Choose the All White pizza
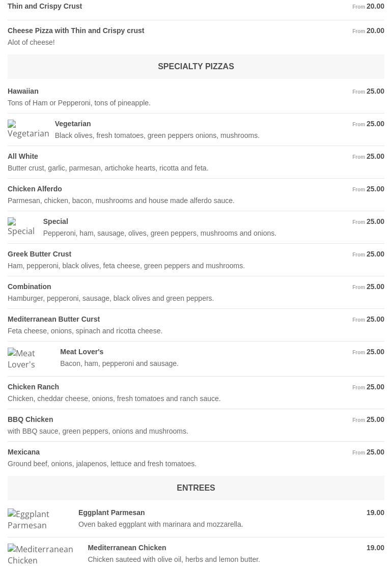 point(23,156)
